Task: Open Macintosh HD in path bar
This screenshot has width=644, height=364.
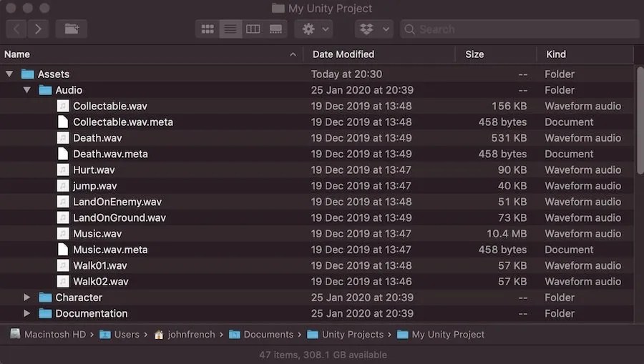Action: click(48, 334)
